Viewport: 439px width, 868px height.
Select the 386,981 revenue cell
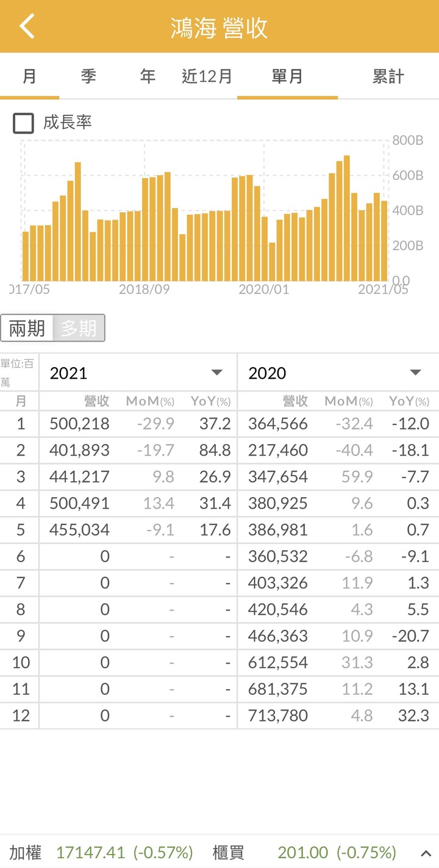(x=278, y=529)
